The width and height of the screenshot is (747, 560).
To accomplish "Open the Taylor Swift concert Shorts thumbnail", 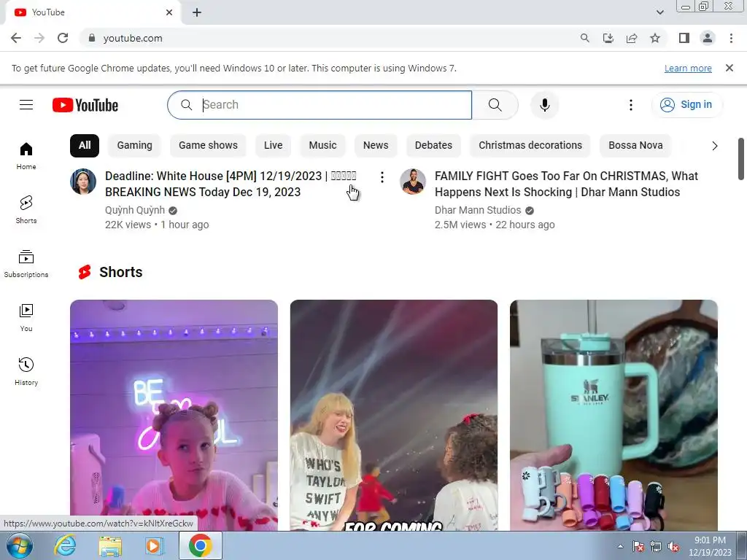I will coord(393,415).
